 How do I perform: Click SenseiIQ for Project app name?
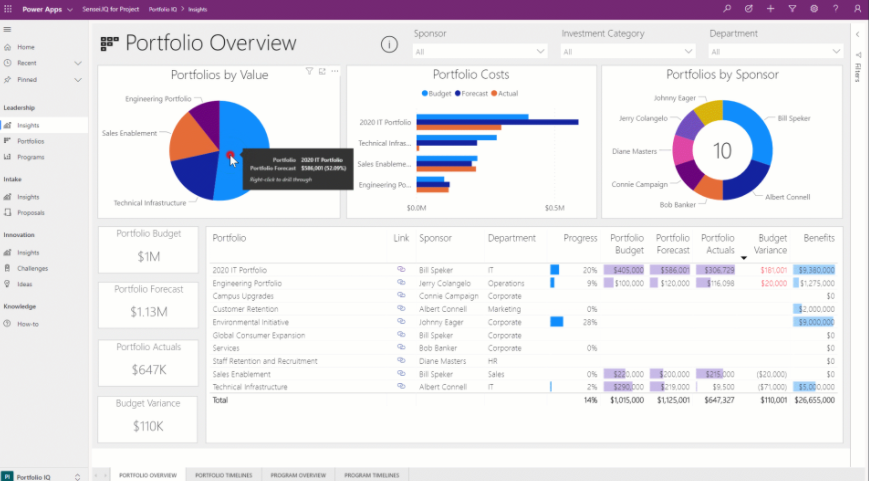point(110,9)
